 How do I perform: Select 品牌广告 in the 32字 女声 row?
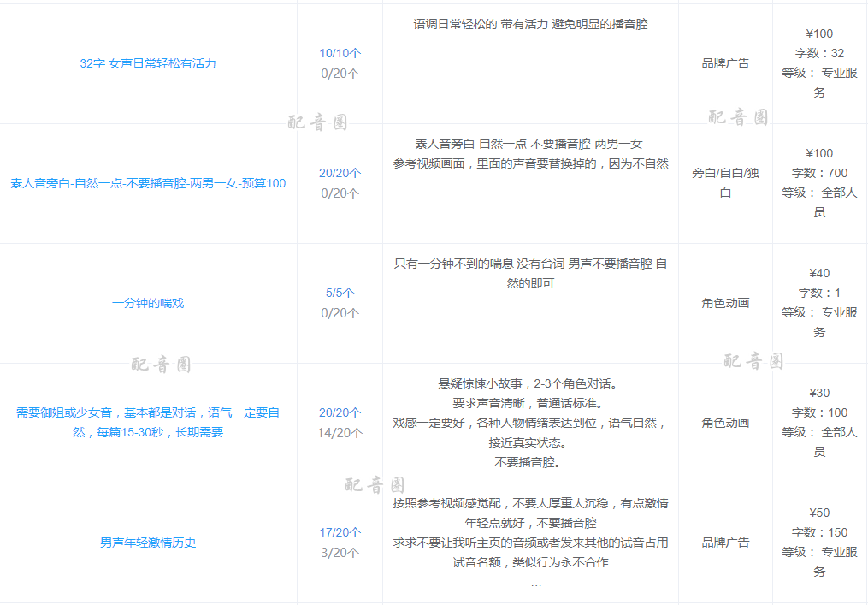725,63
